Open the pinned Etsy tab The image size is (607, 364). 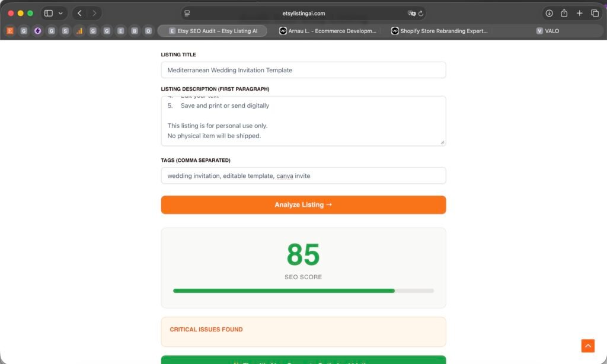pyautogui.click(x=9, y=31)
